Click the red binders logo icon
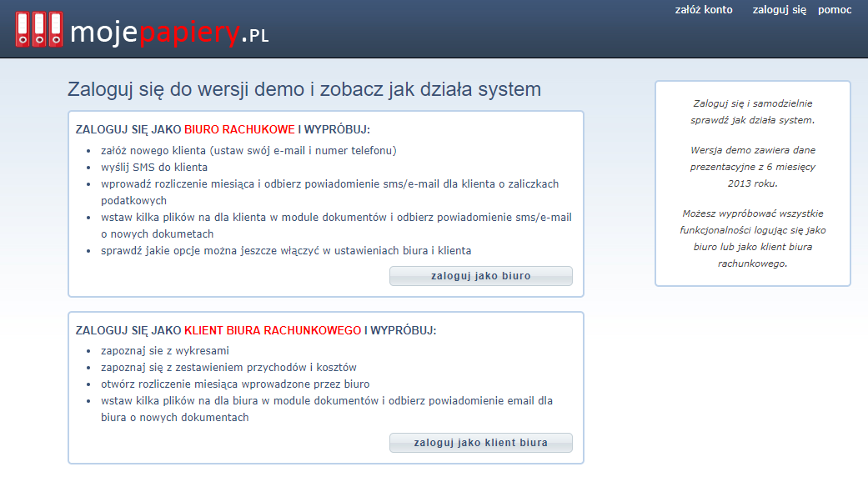Screen dimensions: 868x482 coord(38,29)
